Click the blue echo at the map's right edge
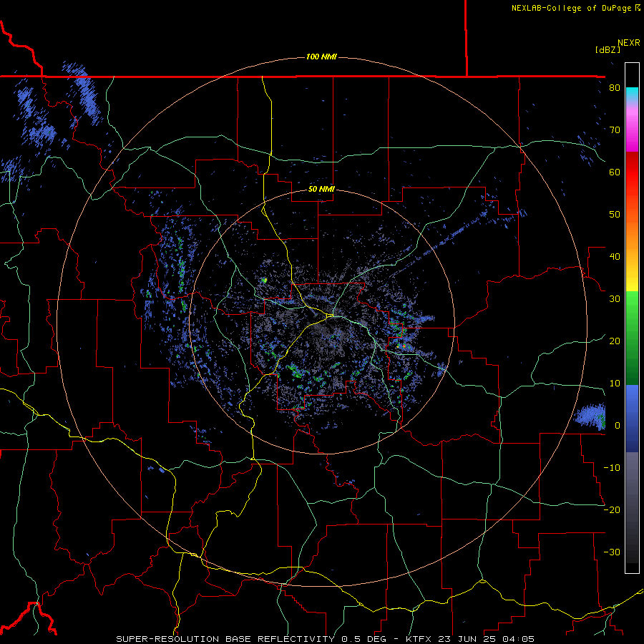The width and height of the screenshot is (644, 644). point(590,416)
